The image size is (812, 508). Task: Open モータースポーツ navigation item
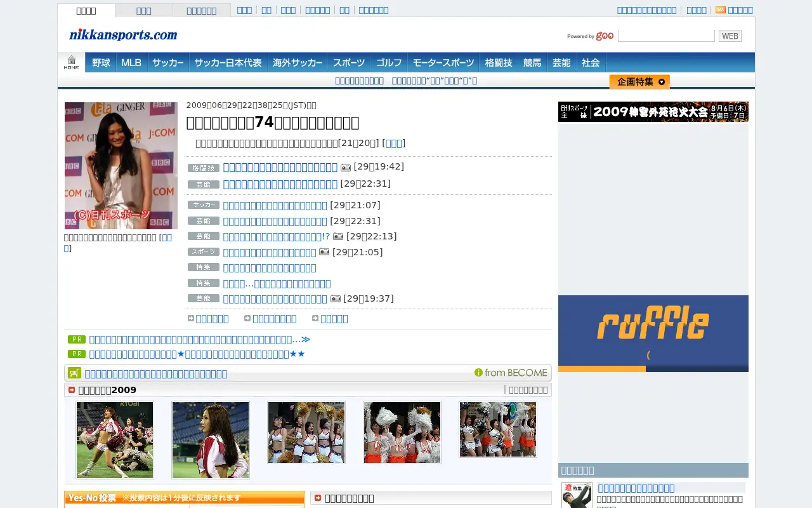point(443,62)
